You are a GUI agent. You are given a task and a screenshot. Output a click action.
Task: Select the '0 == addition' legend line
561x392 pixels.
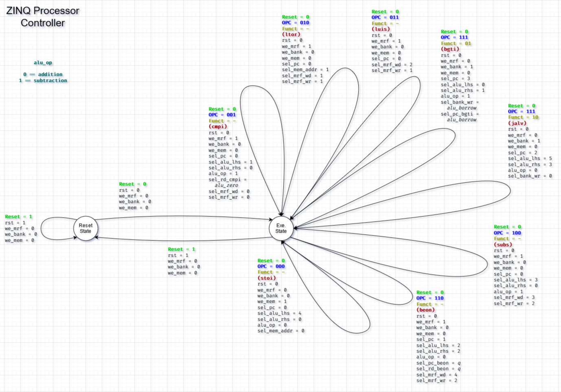43,75
